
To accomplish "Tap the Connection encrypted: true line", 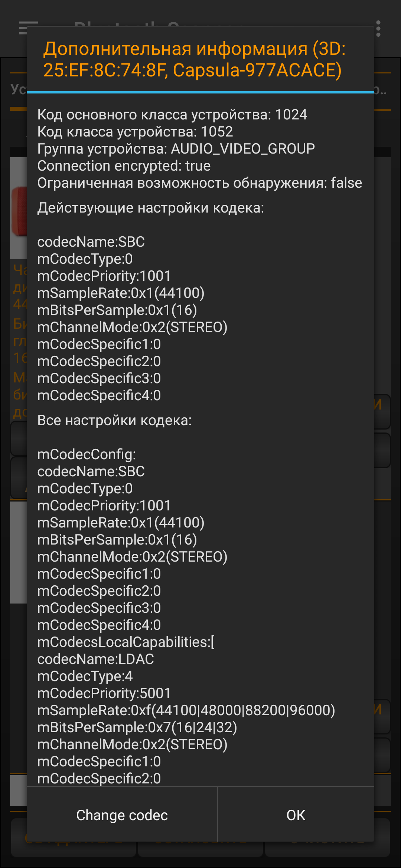I will [124, 166].
